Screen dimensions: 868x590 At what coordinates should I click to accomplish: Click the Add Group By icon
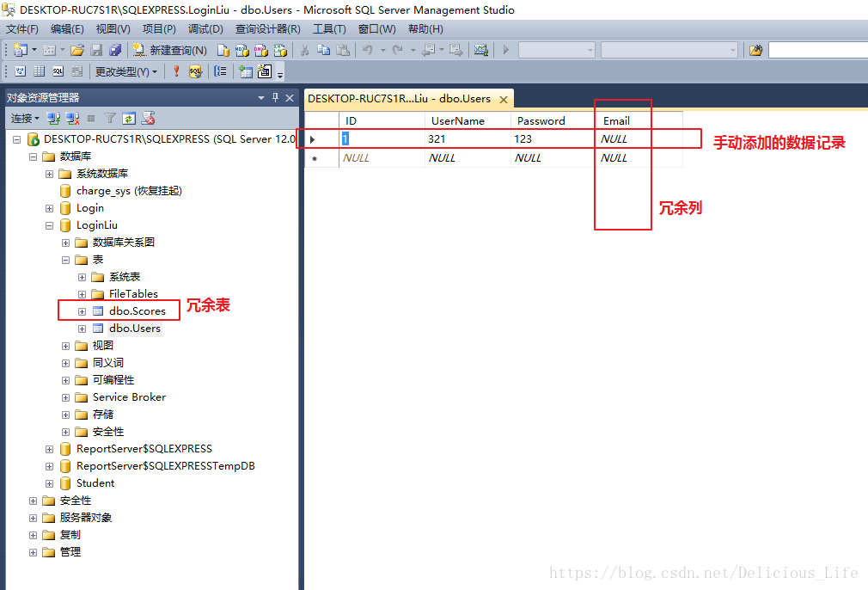tap(220, 71)
